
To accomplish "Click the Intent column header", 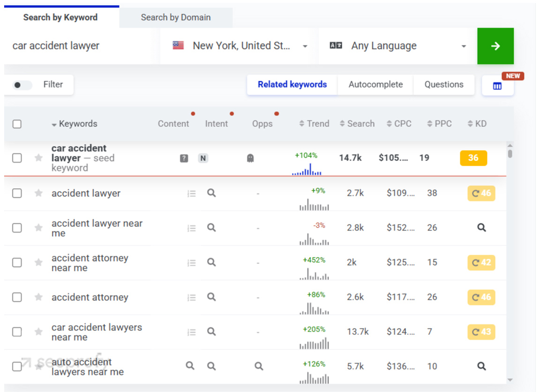I will tap(216, 124).
